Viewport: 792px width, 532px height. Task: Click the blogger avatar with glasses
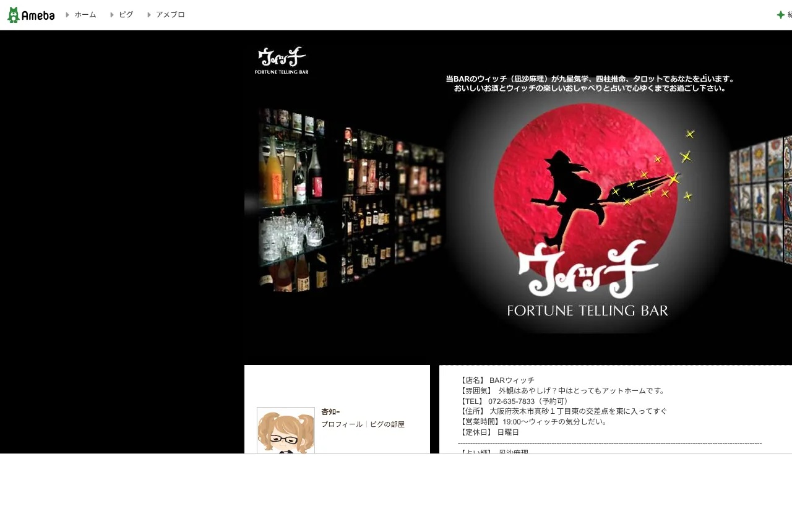pos(286,431)
